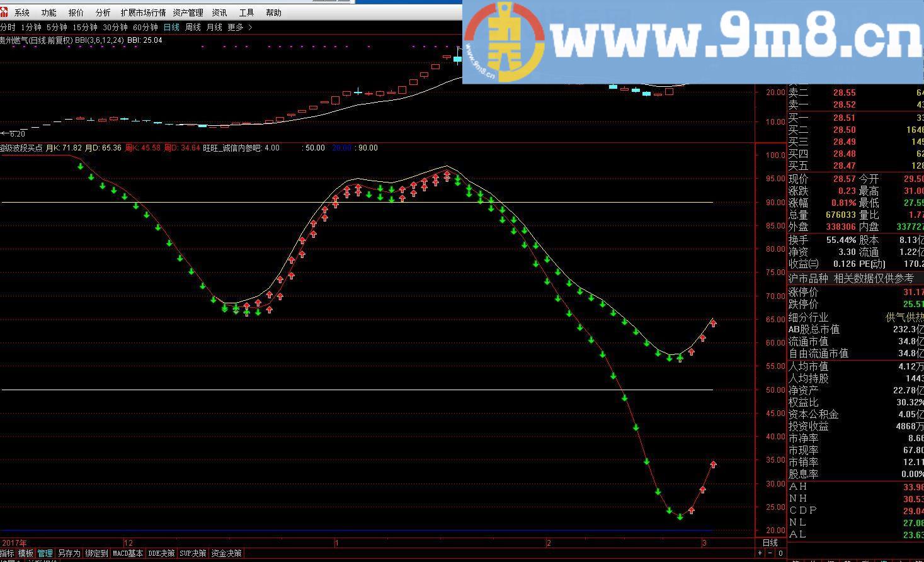Click the BBI(3,6,12,24) indicator label
This screenshot has width=924, height=562.
[x=100, y=40]
